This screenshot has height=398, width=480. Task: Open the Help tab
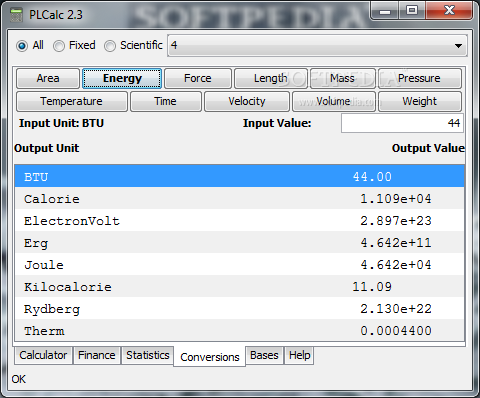tap(299, 355)
